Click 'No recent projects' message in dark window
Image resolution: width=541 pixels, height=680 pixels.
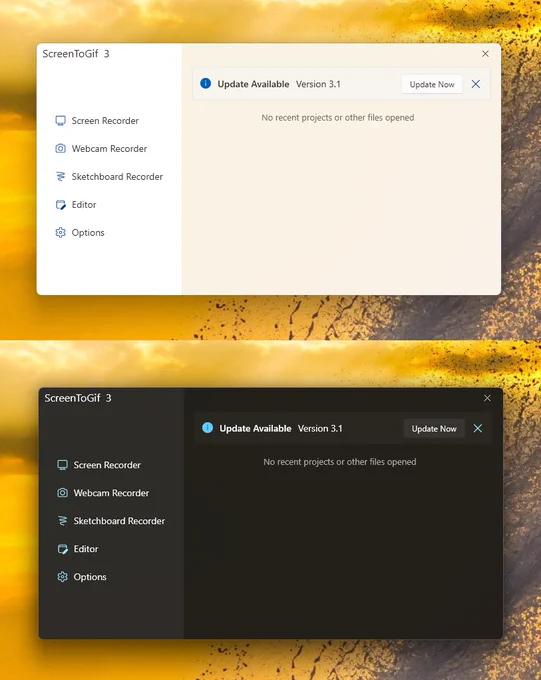tap(340, 462)
